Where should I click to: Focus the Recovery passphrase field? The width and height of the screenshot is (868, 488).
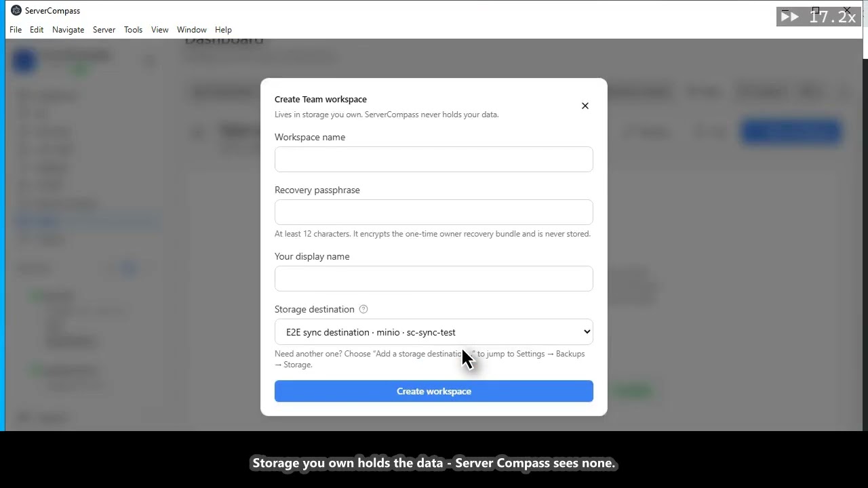(434, 212)
